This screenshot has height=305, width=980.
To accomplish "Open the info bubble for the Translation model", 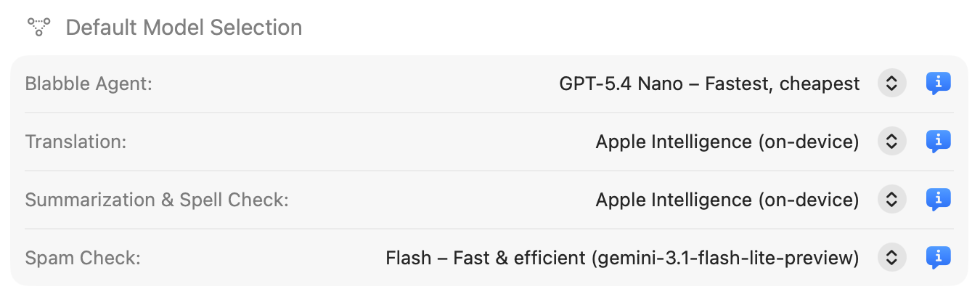I will [x=938, y=142].
